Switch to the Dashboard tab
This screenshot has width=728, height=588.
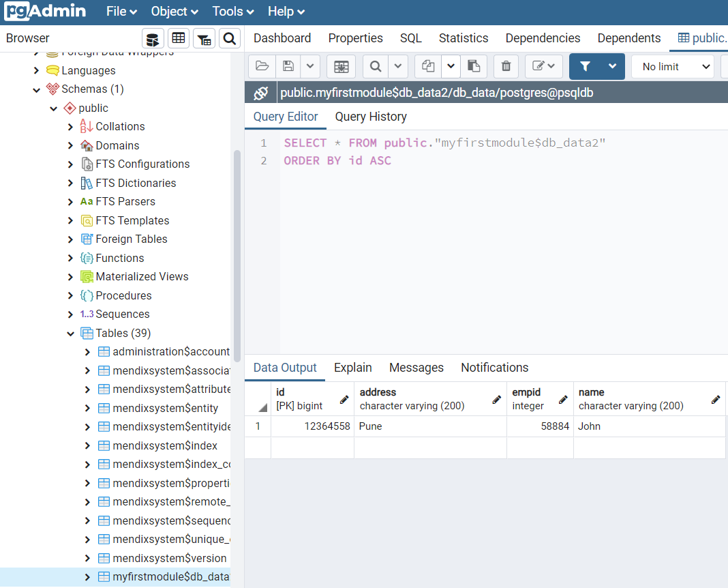(x=282, y=38)
